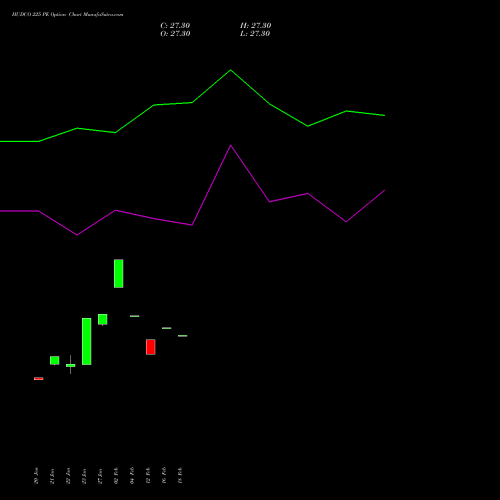Click the green line's highest peak
Screen dimensions: 500x500
point(231,70)
